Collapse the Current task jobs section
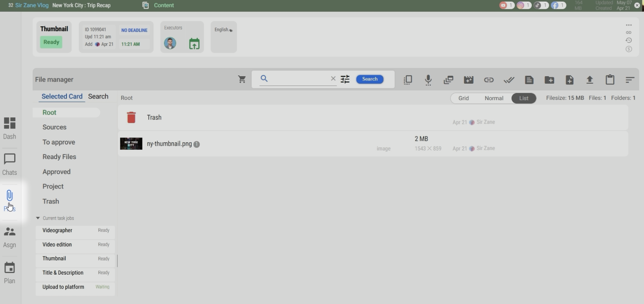Screen dimensions: 644x304 (x=38, y=218)
